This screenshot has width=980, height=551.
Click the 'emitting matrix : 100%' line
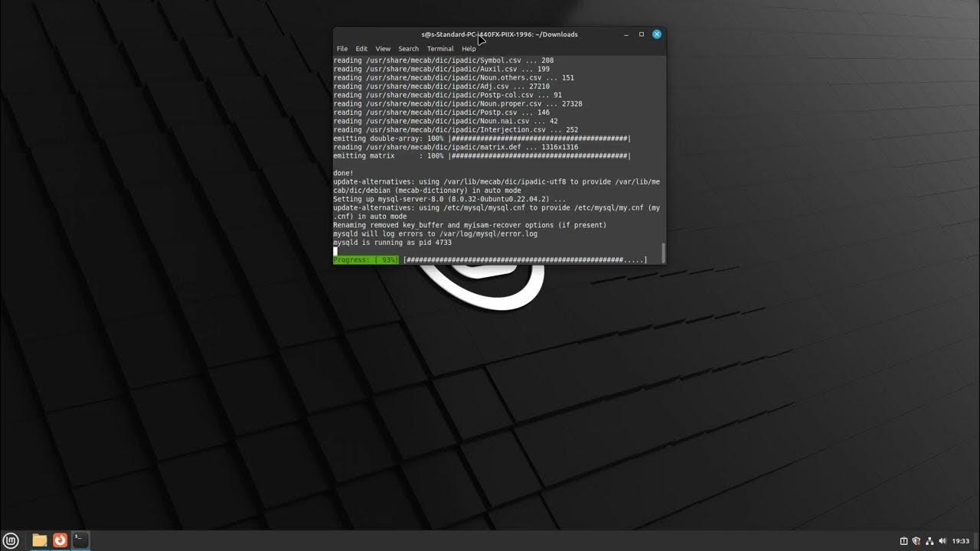tap(482, 156)
